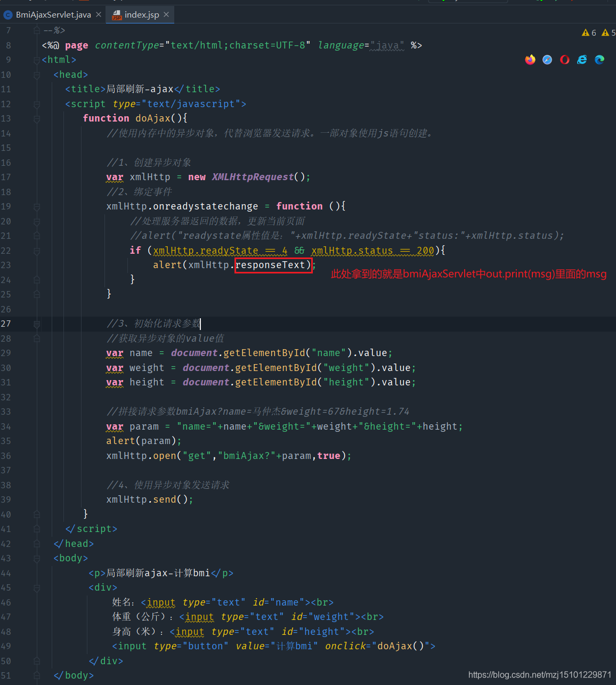The width and height of the screenshot is (616, 685).
Task: Fold function doAjax at line 13
Action: tap(37, 118)
